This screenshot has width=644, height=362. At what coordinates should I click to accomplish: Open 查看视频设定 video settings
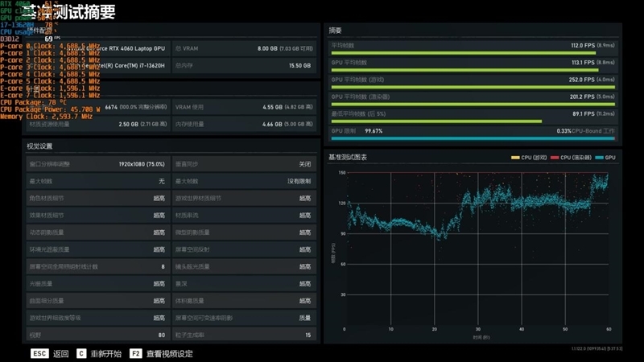169,354
